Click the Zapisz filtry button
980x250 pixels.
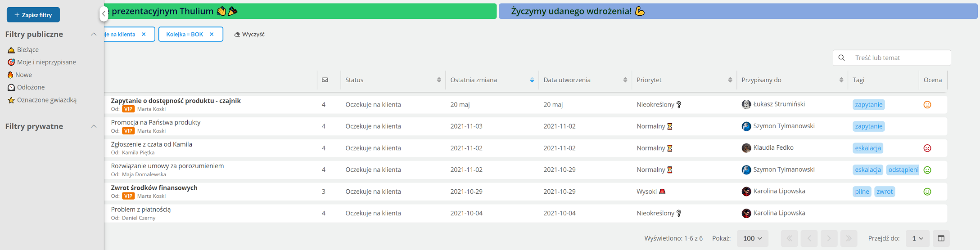coord(33,15)
